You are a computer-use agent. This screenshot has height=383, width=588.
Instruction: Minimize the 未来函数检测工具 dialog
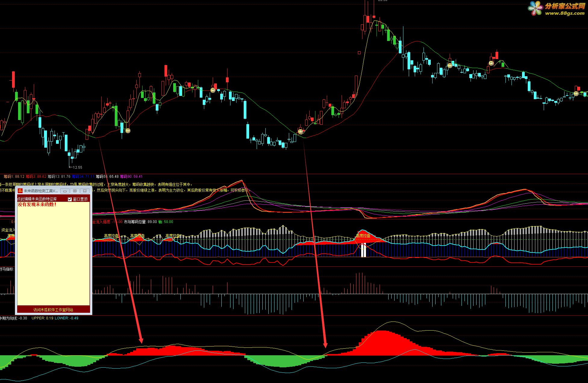65,191
